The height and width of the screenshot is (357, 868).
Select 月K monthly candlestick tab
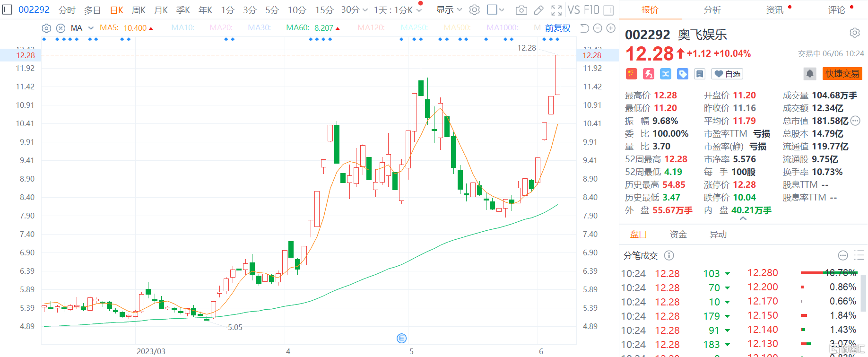(161, 10)
